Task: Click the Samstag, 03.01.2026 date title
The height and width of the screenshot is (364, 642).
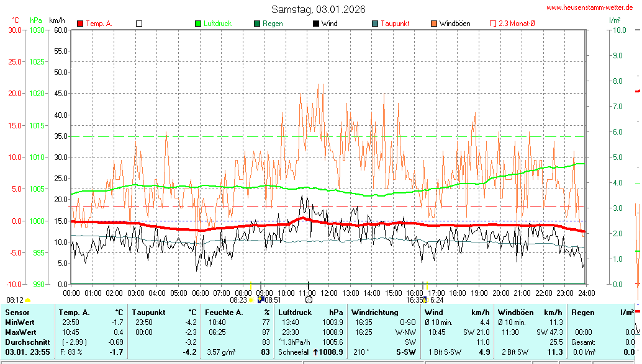Action: [x=318, y=9]
